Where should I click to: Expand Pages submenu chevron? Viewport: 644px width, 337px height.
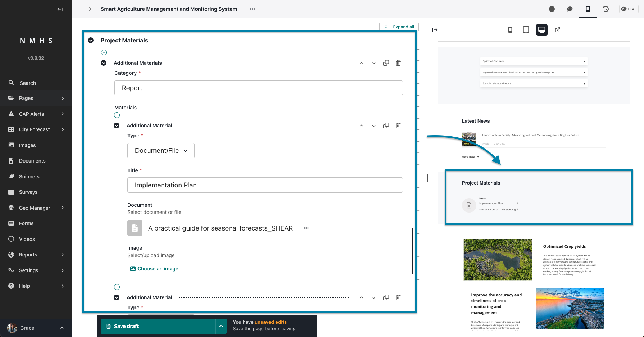pos(63,98)
